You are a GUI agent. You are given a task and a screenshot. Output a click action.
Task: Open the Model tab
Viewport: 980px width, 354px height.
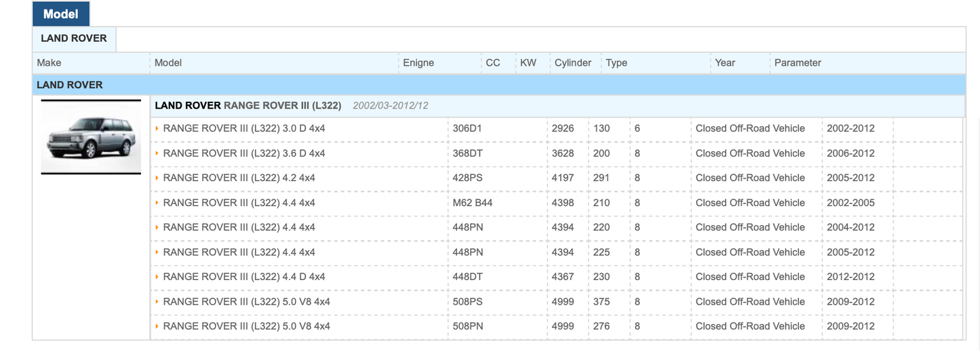[61, 14]
